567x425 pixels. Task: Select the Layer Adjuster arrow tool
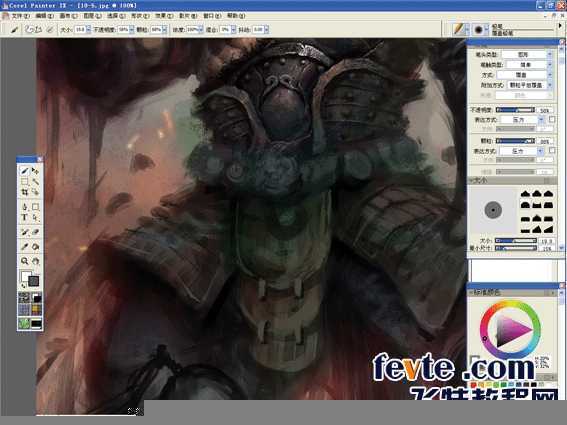pyautogui.click(x=35, y=171)
